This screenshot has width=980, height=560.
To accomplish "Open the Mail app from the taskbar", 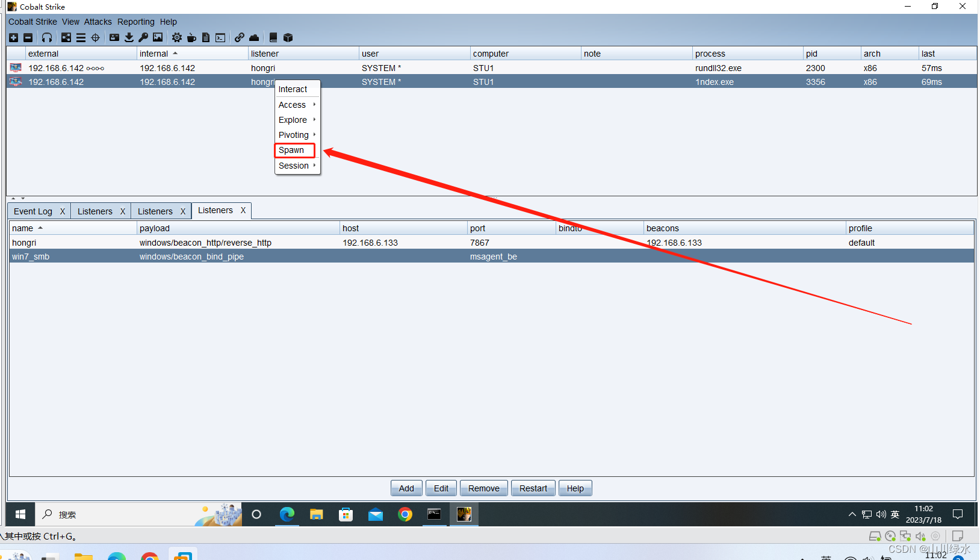I will (376, 514).
